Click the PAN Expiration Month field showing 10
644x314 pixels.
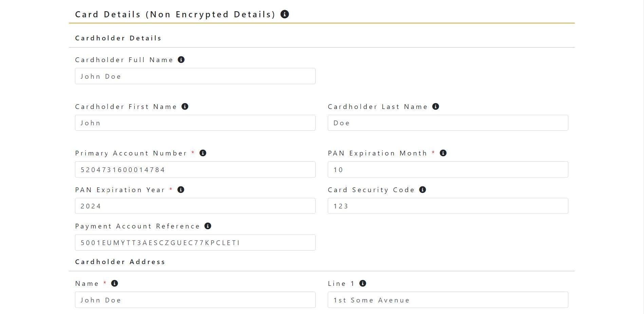click(x=448, y=169)
